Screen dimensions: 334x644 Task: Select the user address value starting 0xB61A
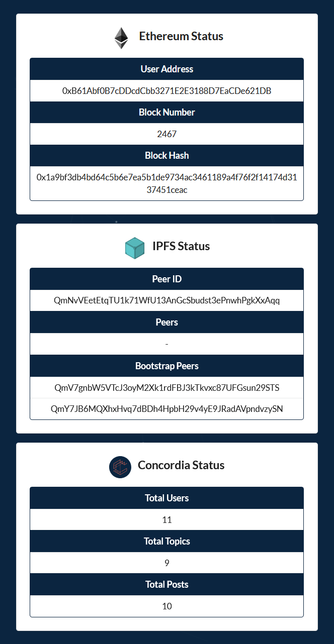pyautogui.click(x=167, y=91)
